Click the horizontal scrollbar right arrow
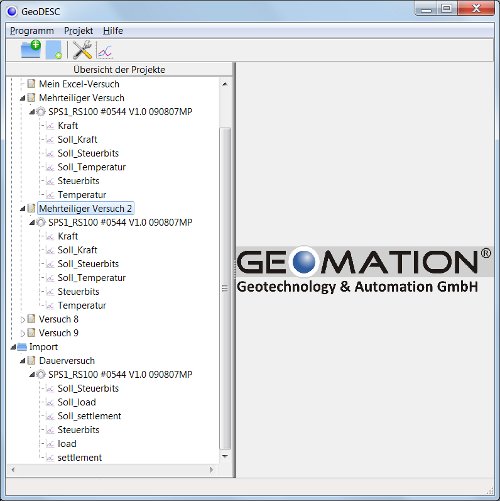 coord(211,470)
